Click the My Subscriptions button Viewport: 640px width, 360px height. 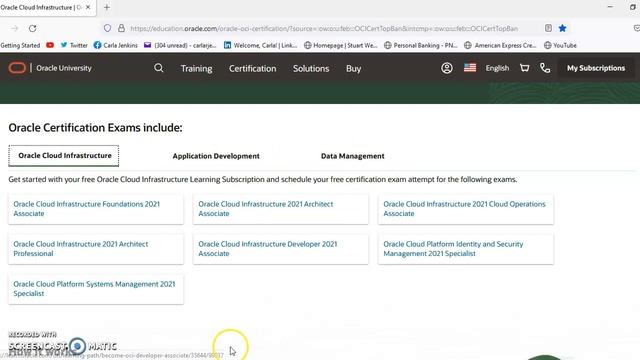(x=596, y=68)
